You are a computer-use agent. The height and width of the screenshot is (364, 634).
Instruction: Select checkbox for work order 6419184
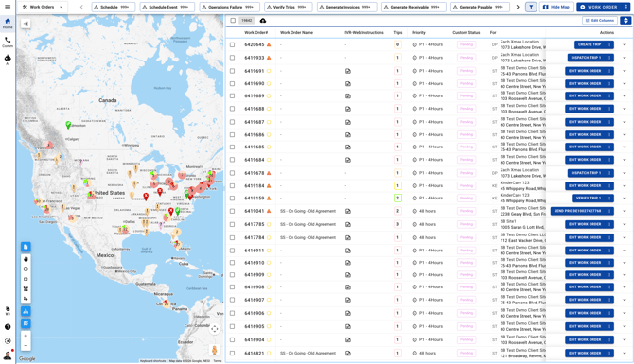pos(232,186)
